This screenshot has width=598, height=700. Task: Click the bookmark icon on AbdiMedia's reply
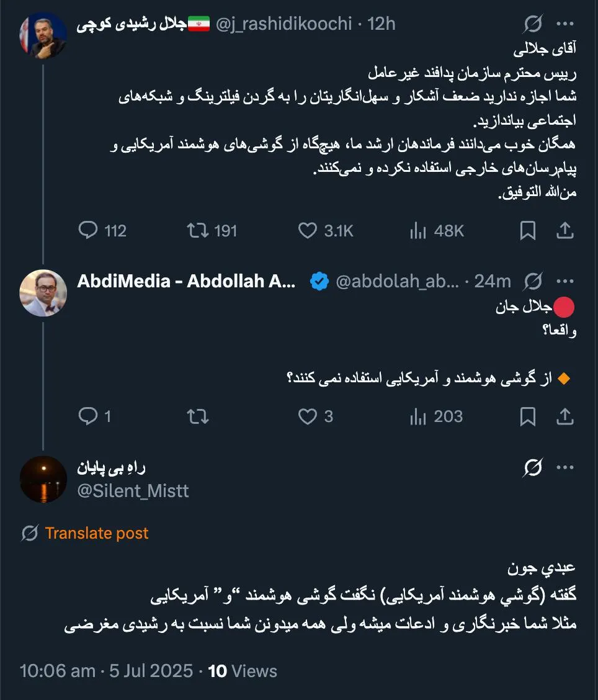(x=528, y=416)
